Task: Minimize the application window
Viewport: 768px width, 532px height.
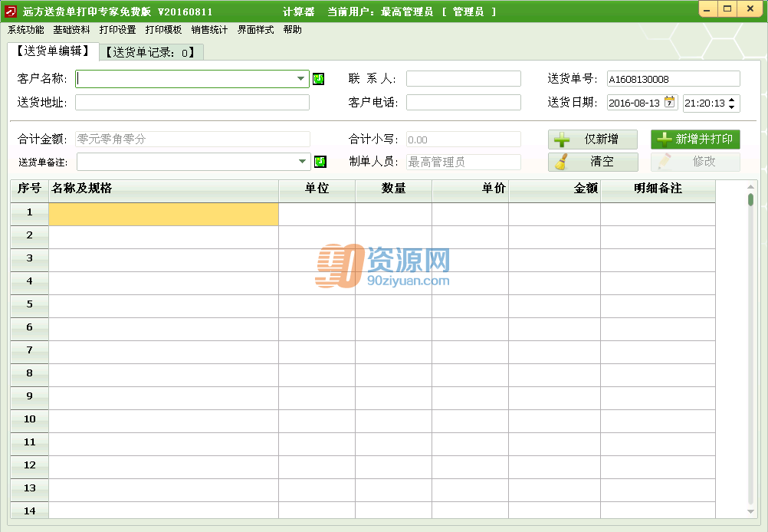Action: click(x=707, y=9)
